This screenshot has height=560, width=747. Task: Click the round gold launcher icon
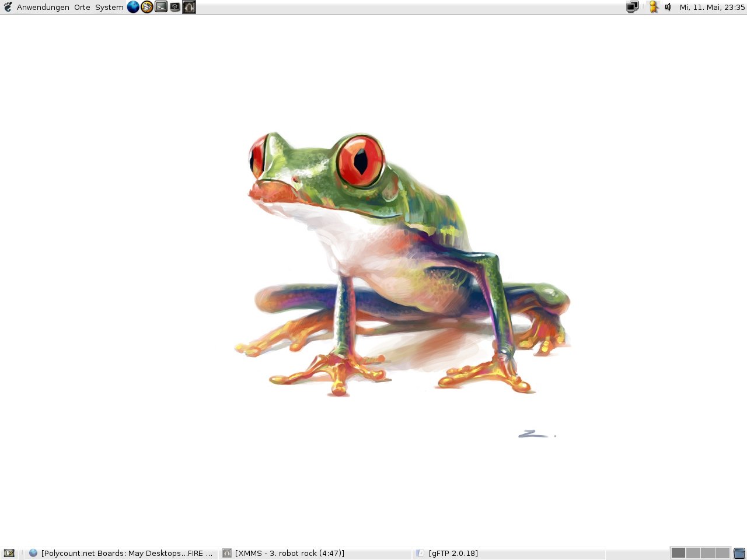pyautogui.click(x=147, y=7)
